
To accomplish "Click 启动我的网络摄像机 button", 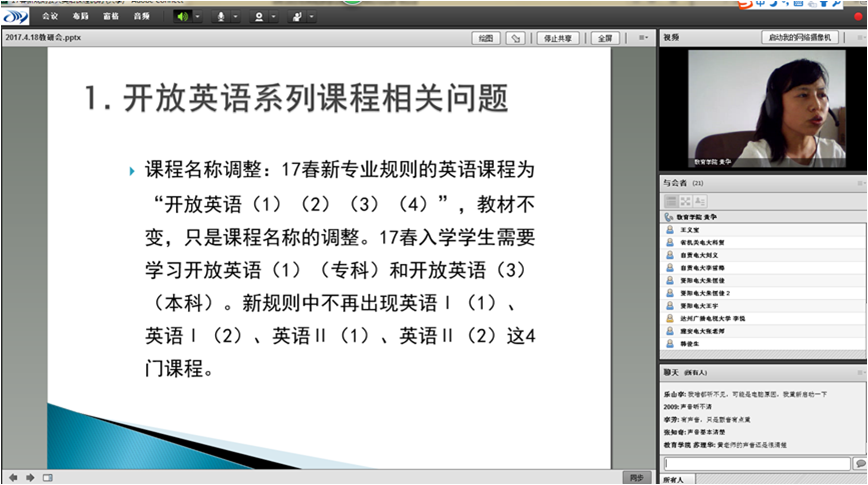I will [x=800, y=38].
